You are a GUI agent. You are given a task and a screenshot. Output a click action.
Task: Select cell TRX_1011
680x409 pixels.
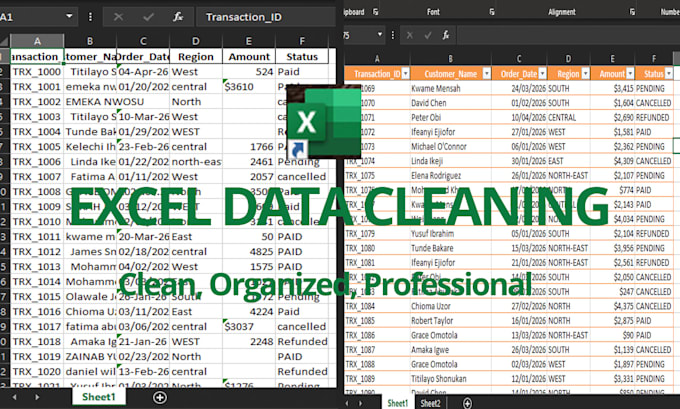pos(37,236)
